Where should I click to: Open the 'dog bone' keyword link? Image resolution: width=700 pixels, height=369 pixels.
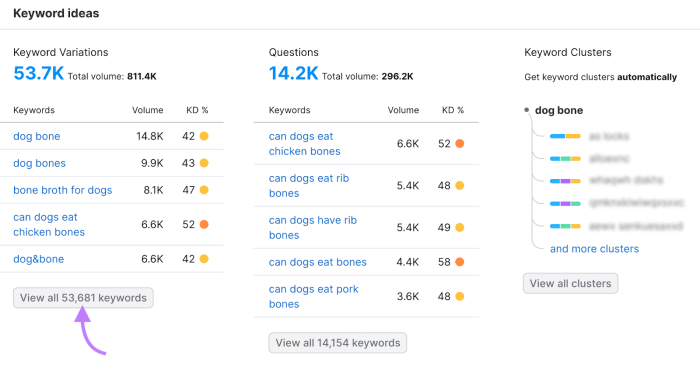click(x=37, y=136)
